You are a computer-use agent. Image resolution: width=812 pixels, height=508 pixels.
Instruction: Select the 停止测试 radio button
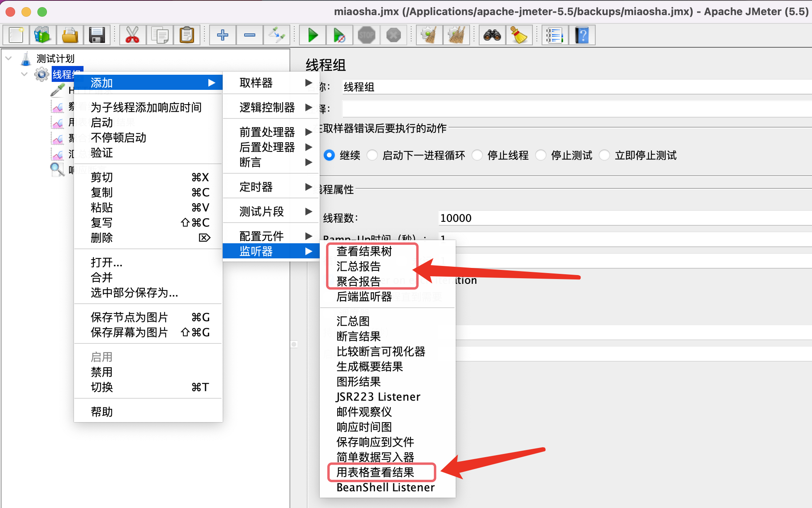541,155
